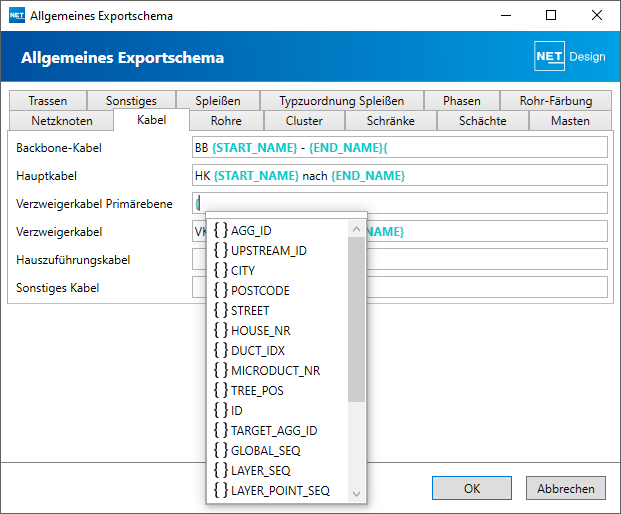
Task: Choose the UPSTREAM_ID placeholder entry
Action: click(268, 250)
